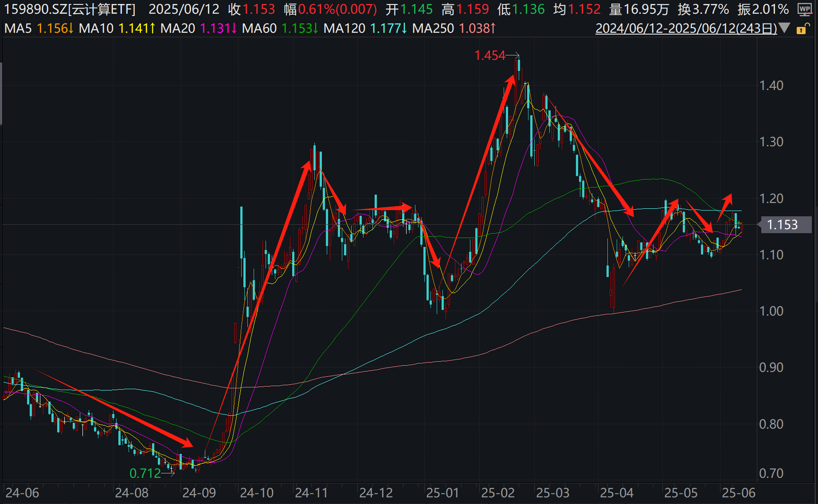The image size is (818, 504).
Task: Click the 24-08 date axis label
Action: click(132, 493)
